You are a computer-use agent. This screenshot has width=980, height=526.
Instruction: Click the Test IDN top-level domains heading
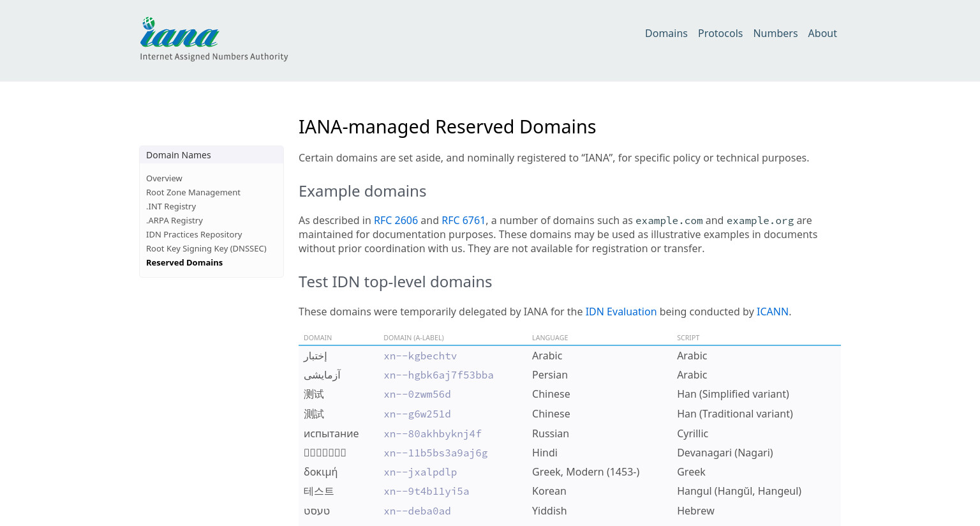pos(395,282)
